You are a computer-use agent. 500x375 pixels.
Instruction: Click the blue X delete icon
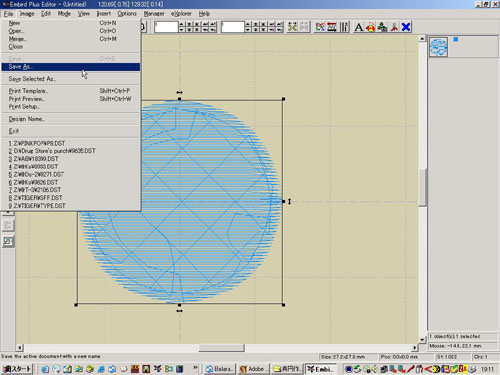point(406,27)
